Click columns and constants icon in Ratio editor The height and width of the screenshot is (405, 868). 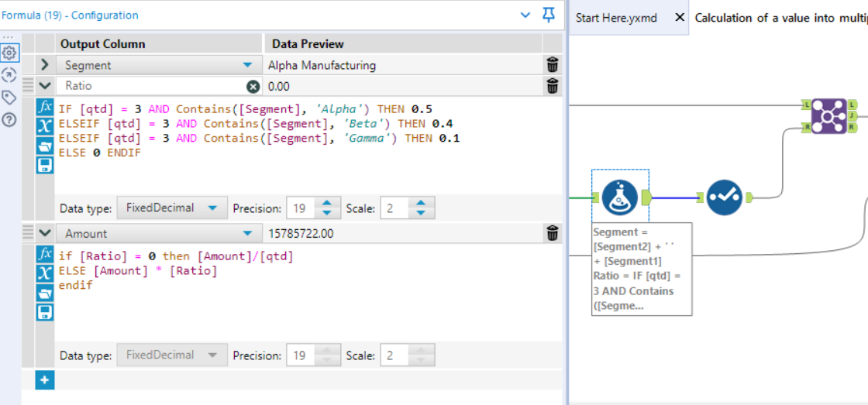click(x=45, y=126)
